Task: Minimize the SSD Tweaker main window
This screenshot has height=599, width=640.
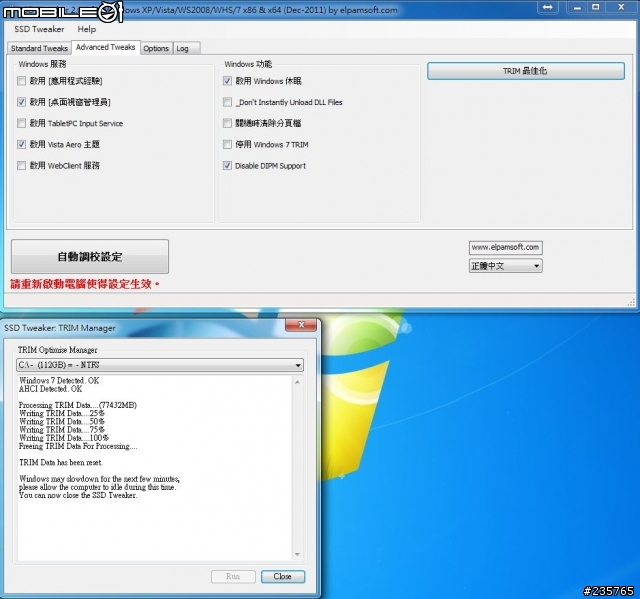Action: click(x=577, y=8)
